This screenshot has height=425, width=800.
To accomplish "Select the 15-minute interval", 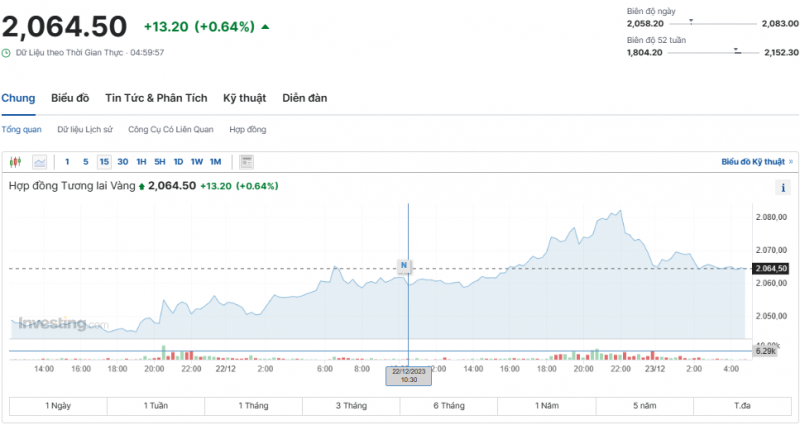I will pyautogui.click(x=104, y=161).
